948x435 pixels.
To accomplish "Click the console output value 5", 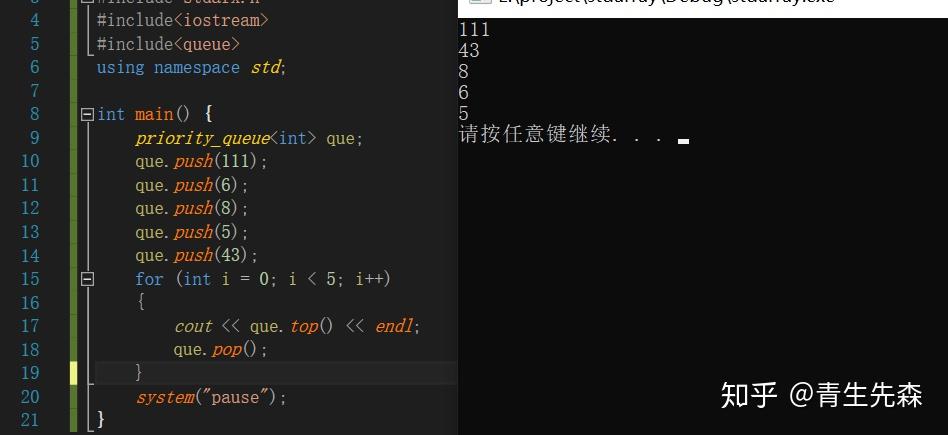I will (x=464, y=114).
